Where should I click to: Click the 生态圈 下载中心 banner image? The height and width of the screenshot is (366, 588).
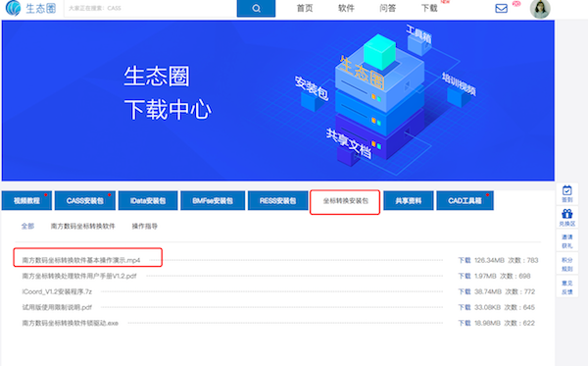[278, 101]
